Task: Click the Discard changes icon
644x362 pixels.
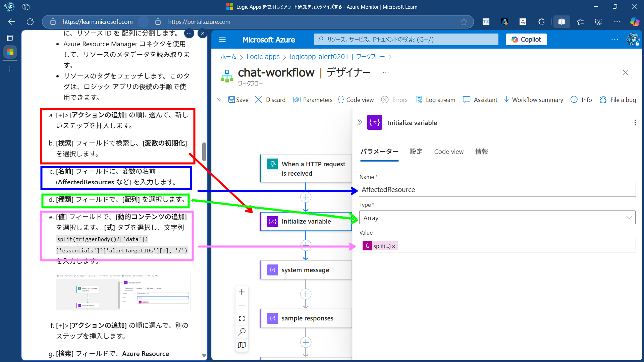Action: point(259,100)
